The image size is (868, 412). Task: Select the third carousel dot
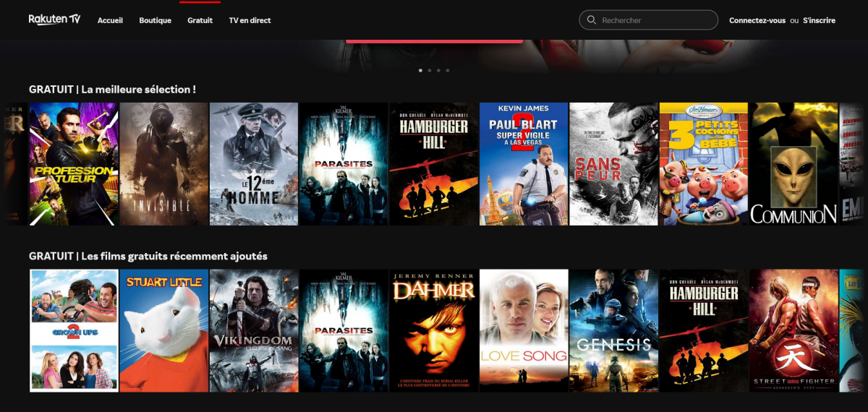coord(438,70)
